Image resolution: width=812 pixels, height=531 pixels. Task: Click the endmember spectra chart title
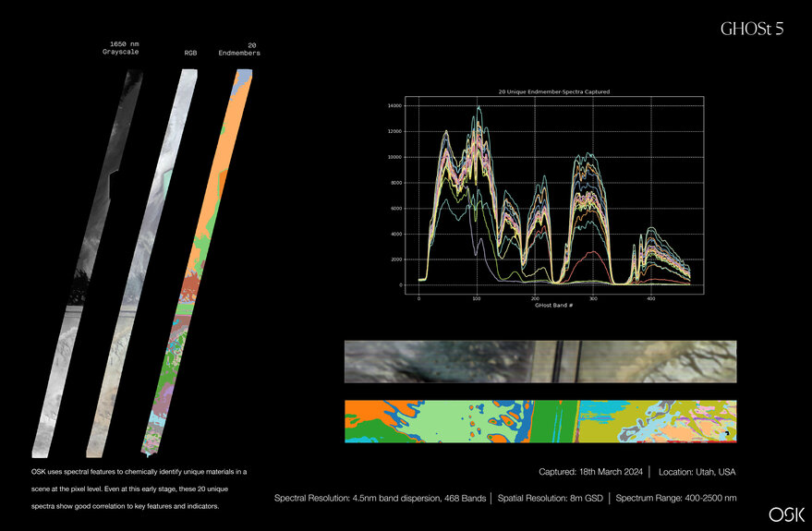553,91
